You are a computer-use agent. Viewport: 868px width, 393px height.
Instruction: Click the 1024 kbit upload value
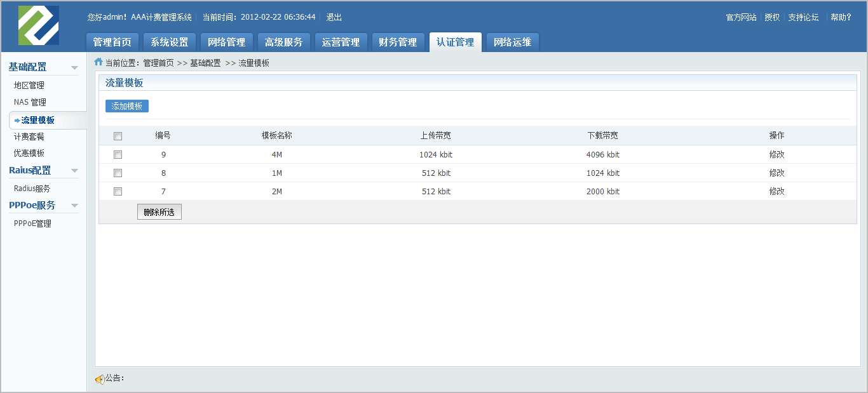pyautogui.click(x=436, y=154)
